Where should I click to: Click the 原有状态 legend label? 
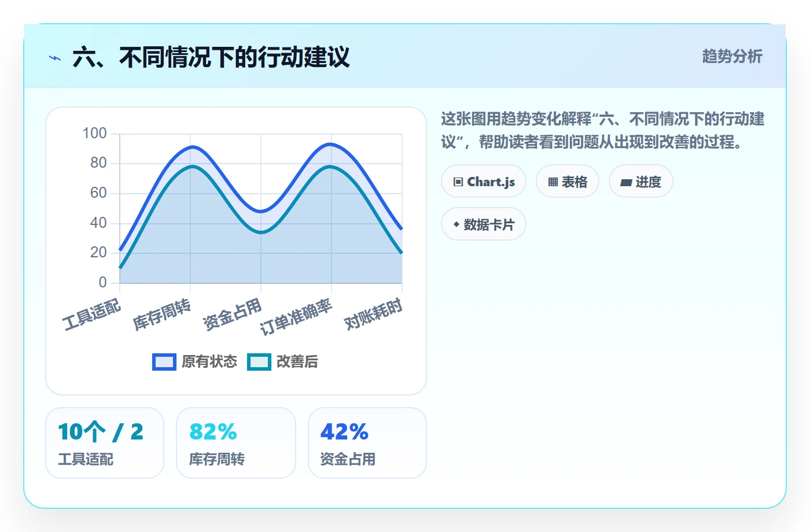tap(209, 362)
